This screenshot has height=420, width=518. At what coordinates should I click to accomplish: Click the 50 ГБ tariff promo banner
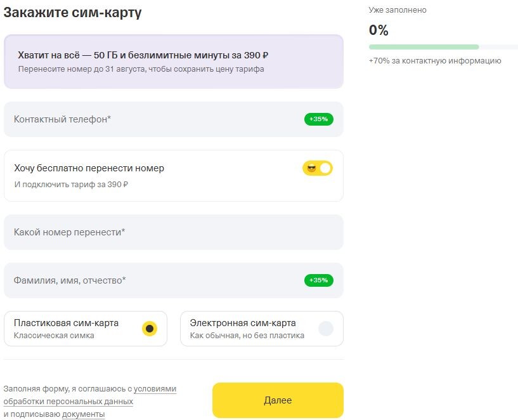tap(173, 61)
